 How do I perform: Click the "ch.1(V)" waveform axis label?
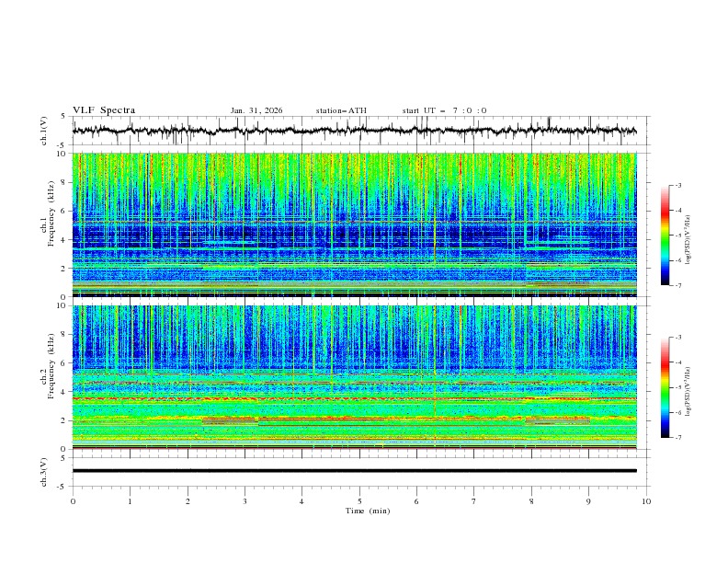coord(44,131)
